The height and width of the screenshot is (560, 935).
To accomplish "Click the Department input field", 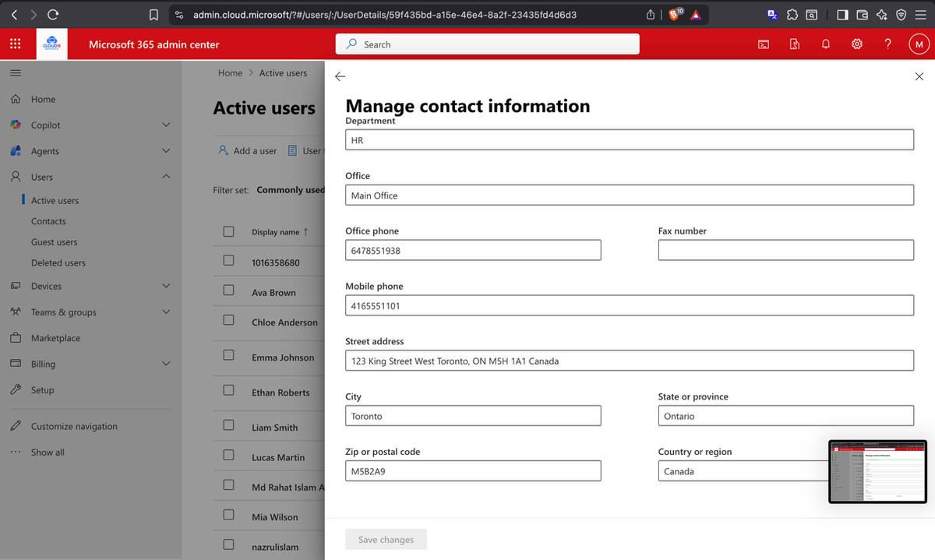I will (630, 140).
